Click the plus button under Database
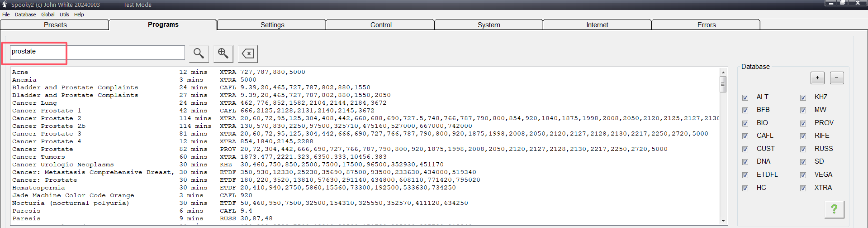Image resolution: width=868 pixels, height=228 pixels. 817,78
